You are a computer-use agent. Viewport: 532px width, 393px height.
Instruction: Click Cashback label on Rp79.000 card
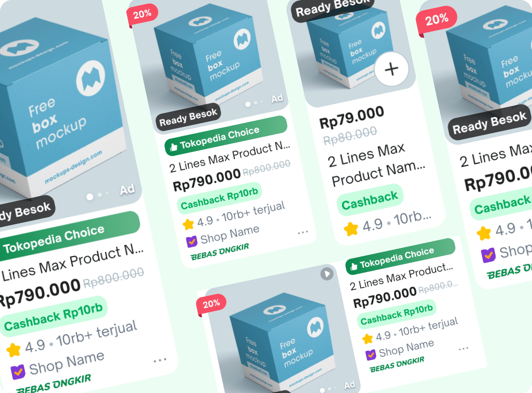(370, 200)
